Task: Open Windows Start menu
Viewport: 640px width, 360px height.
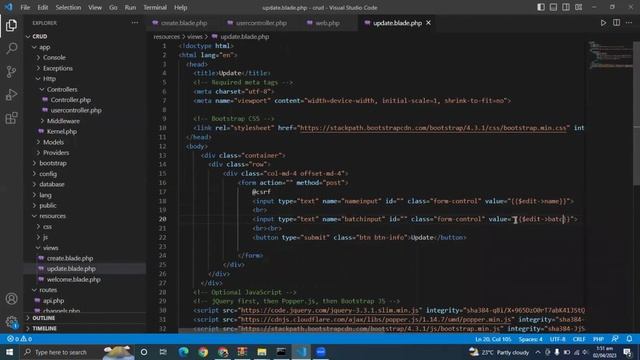Action: coord(9,352)
